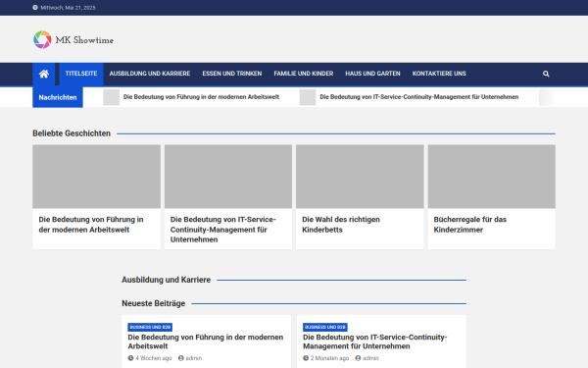588x368 pixels.
Task: Click user icon beside admin under IT-Service post
Action: tap(358, 358)
